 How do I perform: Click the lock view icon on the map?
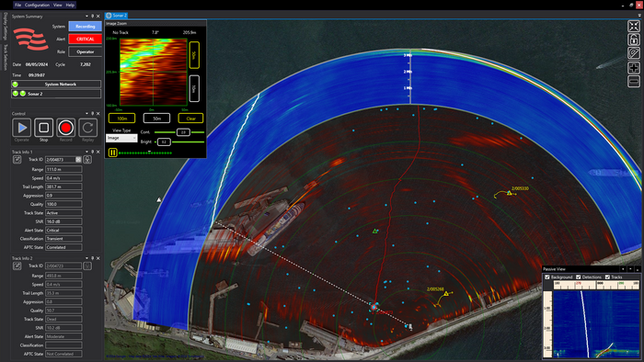[x=634, y=40]
